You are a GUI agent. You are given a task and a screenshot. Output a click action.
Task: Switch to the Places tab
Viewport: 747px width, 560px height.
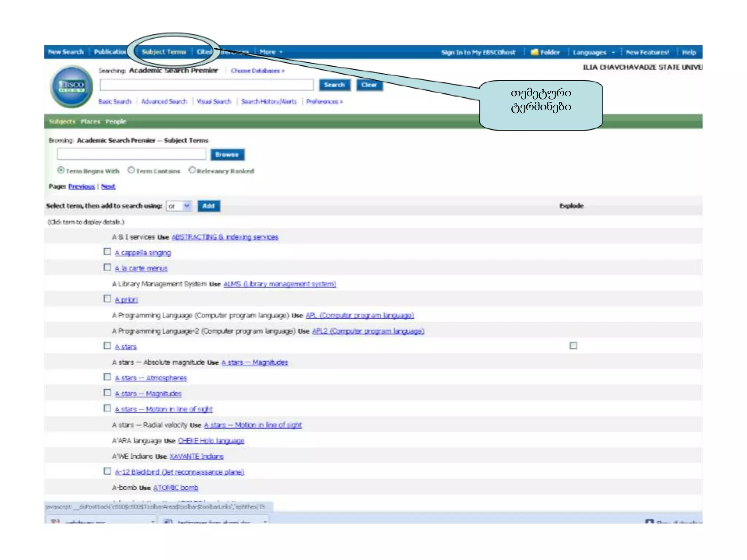tap(90, 121)
